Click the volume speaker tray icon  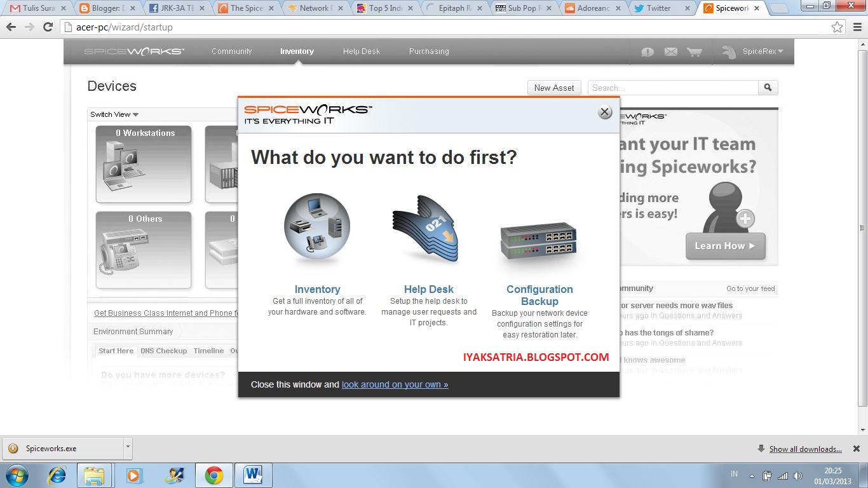tap(798, 475)
